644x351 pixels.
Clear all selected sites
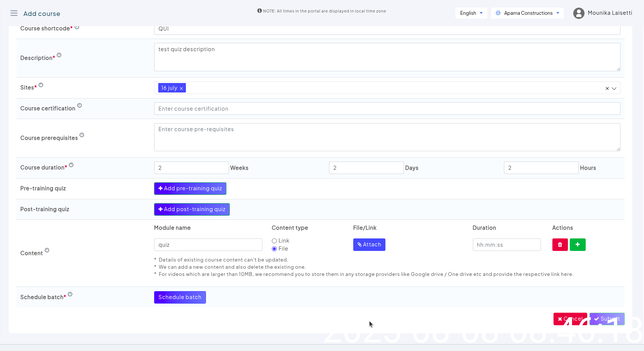click(x=607, y=88)
